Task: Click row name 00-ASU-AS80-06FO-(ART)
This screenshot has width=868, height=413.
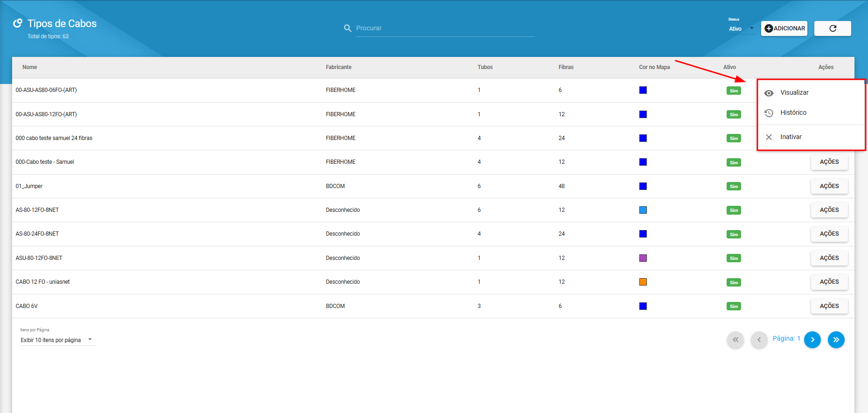Action: tap(46, 90)
